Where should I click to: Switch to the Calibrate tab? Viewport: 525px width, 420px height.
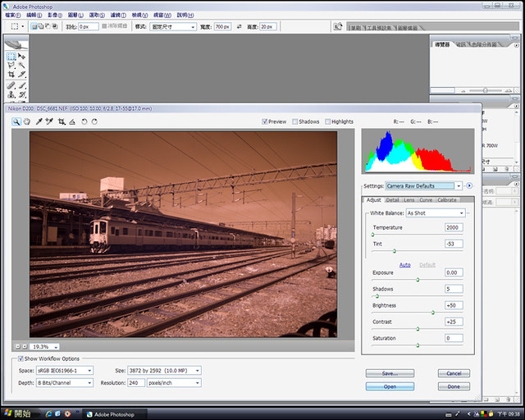click(447, 200)
